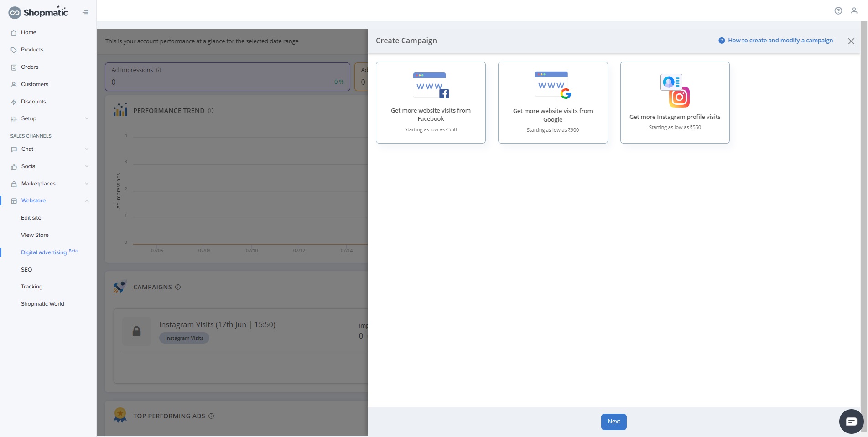The height and width of the screenshot is (437, 868).
Task: Collapse the Webstore menu chevron
Action: [x=87, y=201]
